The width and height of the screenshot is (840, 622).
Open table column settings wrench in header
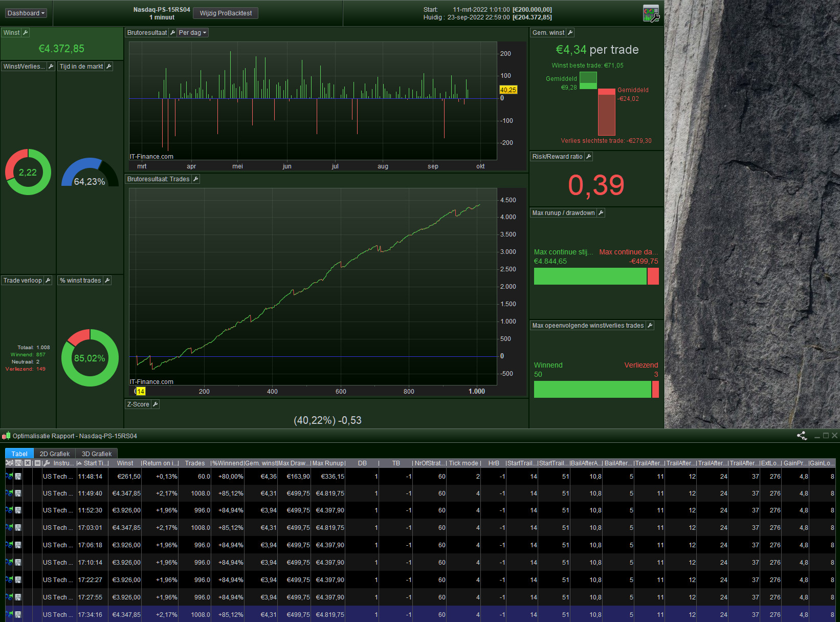pyautogui.click(x=47, y=463)
